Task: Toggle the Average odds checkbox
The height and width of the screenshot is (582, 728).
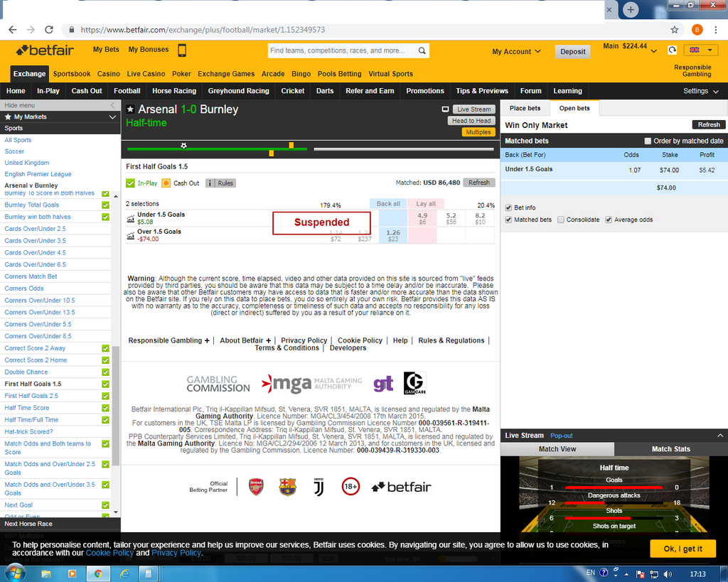Action: click(609, 220)
